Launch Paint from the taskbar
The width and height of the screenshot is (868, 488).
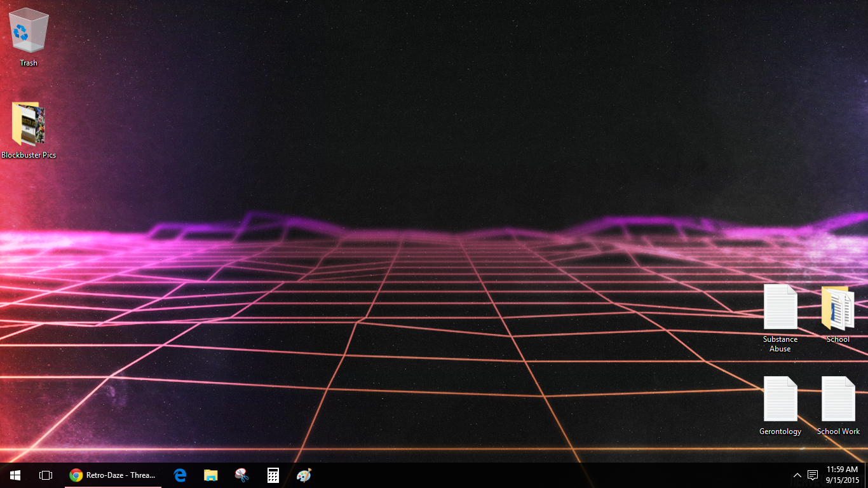(304, 475)
